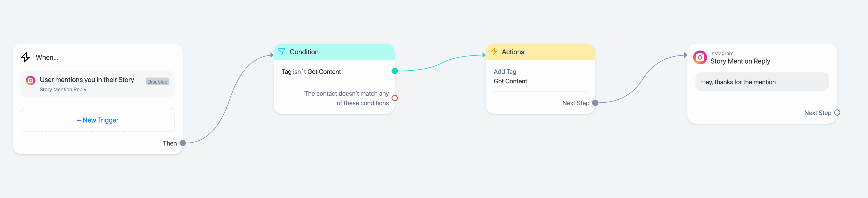Add a trigger with + New Trigger
This screenshot has width=868, height=198.
click(98, 120)
